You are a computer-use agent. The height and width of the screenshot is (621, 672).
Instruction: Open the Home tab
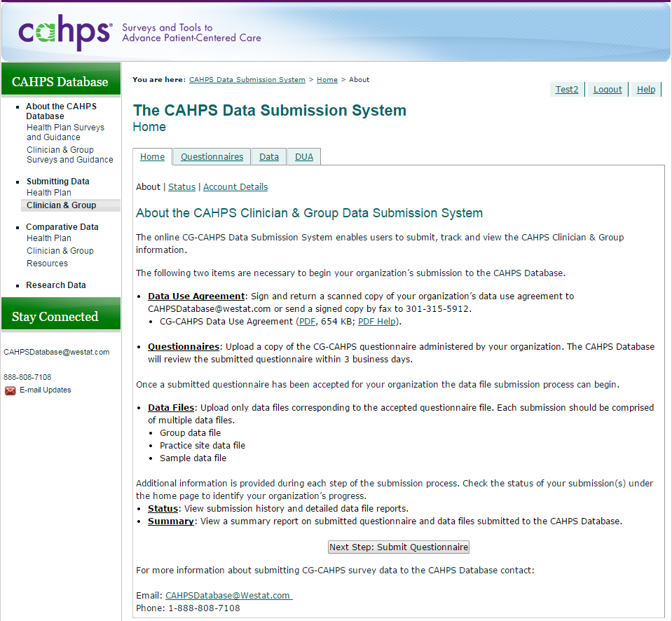(152, 157)
